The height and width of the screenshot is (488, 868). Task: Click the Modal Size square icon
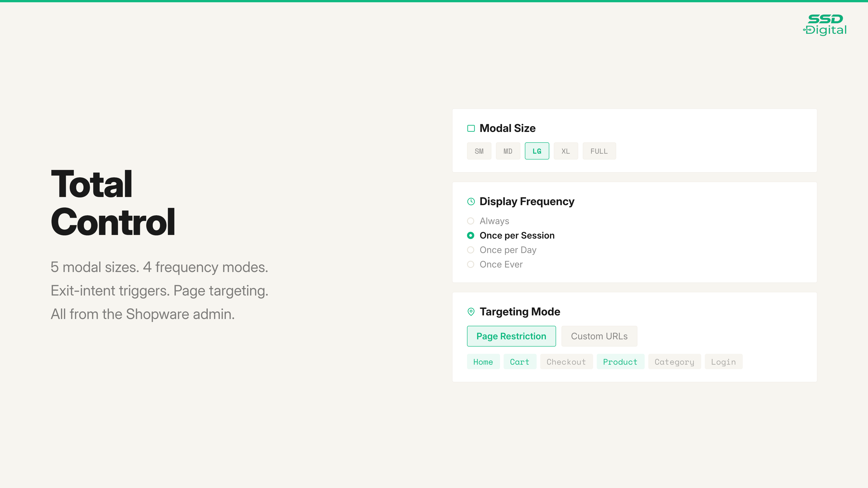pos(471,128)
